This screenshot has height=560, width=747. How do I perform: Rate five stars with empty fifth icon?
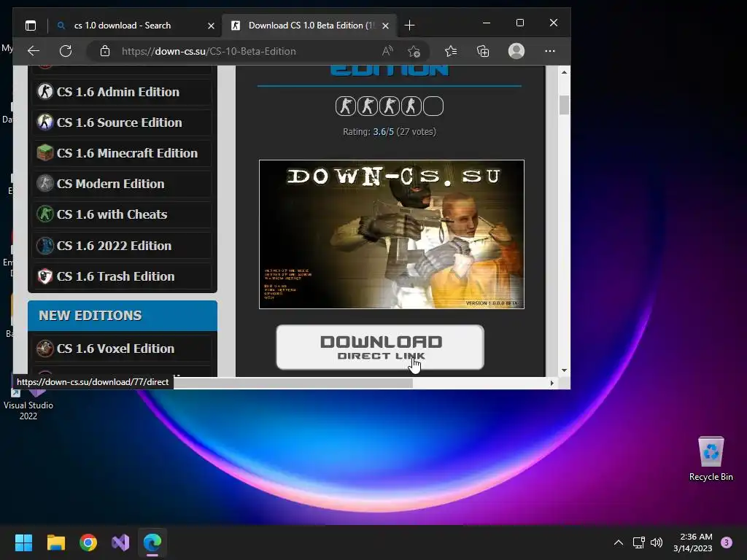point(433,106)
